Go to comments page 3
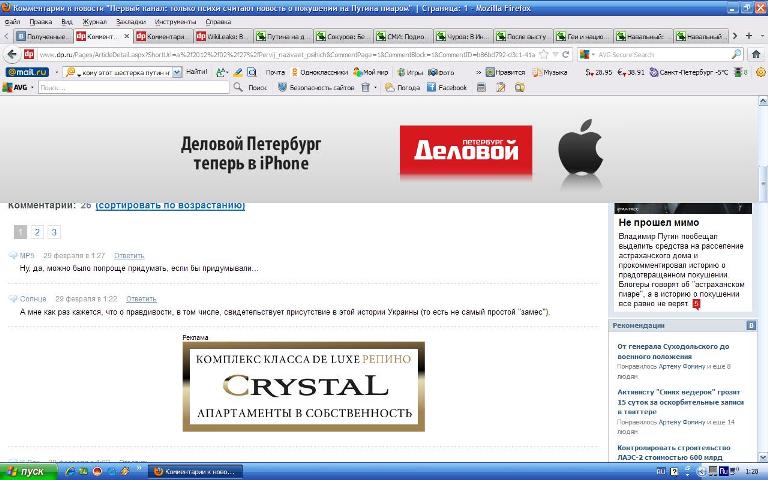The image size is (768, 480). (x=54, y=232)
